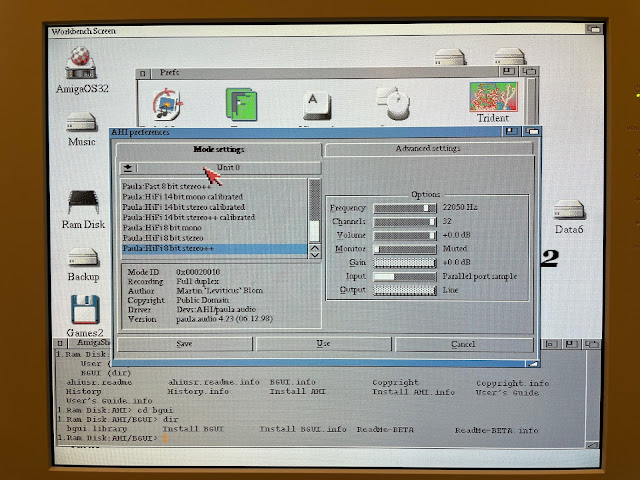Select Paula:HiFi 8 bit stereo++ mode
This screenshot has width=640, height=480.
click(214, 248)
